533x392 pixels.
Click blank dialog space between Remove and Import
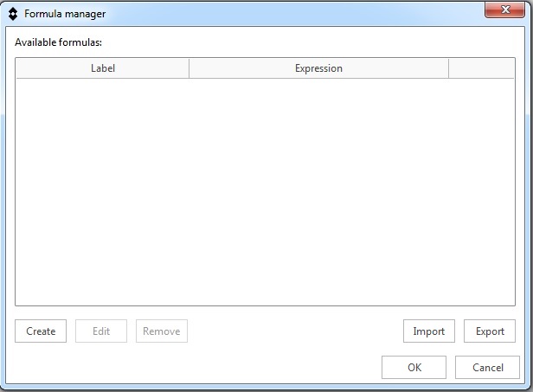[x=294, y=331]
